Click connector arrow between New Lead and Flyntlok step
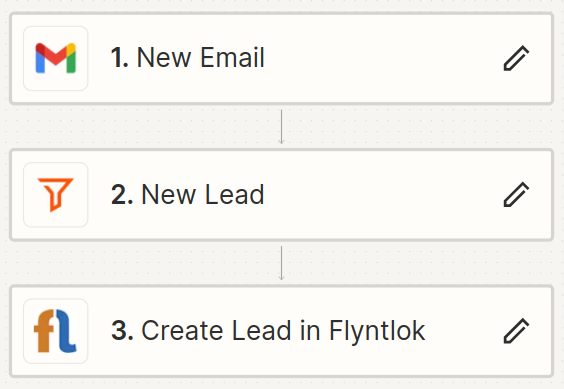This screenshot has height=389, width=564. 282,263
